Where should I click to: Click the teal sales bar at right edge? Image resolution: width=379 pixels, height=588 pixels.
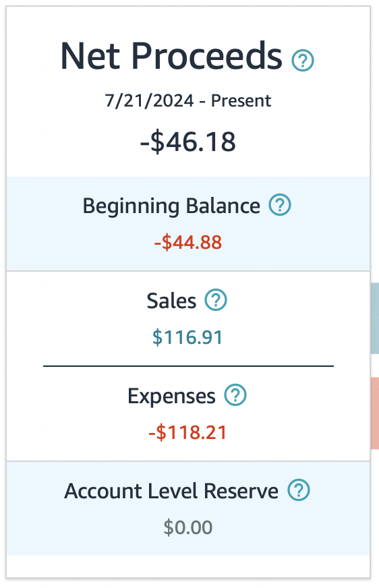point(374,318)
